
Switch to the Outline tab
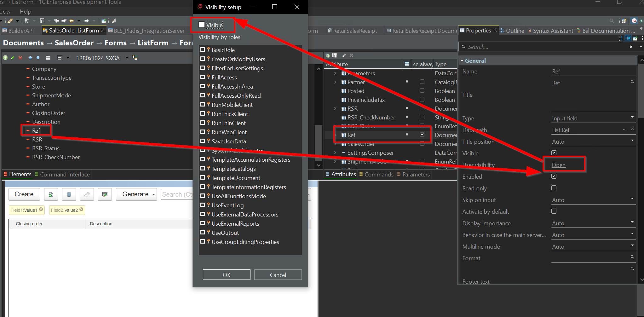coord(512,31)
